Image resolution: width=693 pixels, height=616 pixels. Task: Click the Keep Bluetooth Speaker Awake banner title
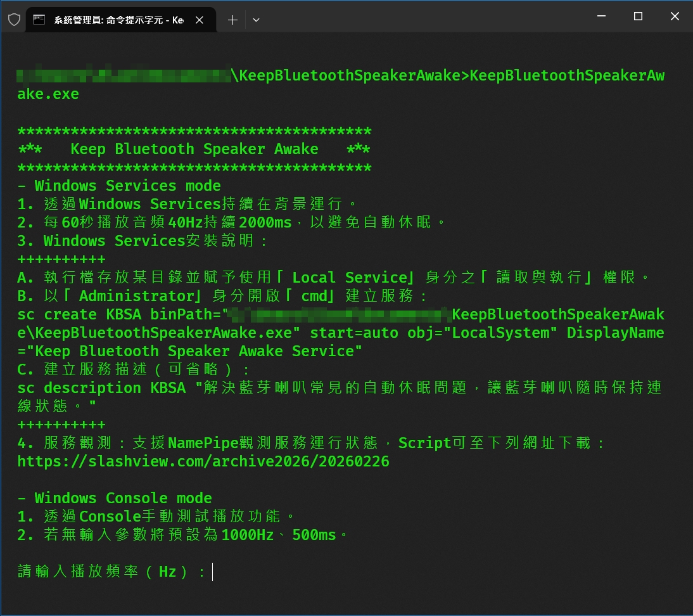(194, 150)
